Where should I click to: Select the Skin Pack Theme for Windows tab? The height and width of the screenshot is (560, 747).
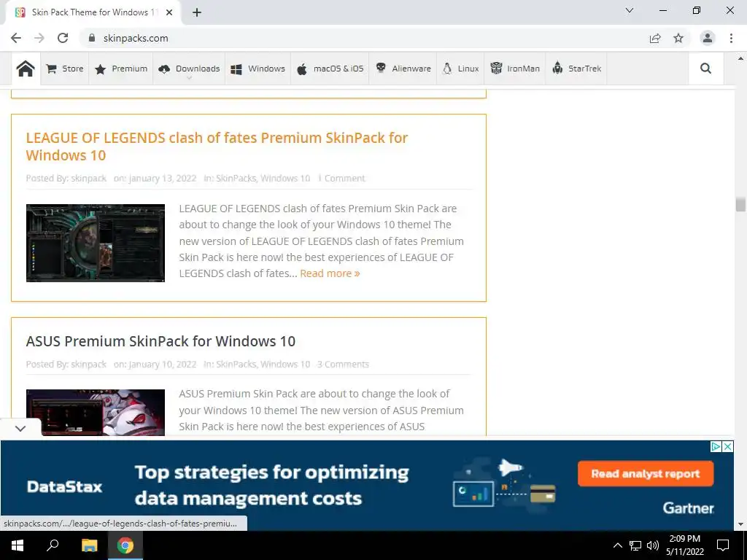tap(93, 12)
